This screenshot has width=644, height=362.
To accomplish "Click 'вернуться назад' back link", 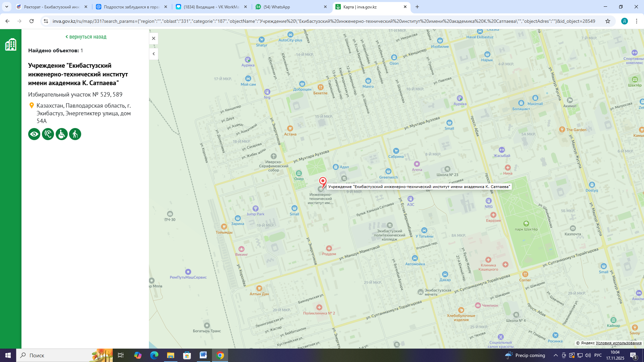I will tap(86, 37).
